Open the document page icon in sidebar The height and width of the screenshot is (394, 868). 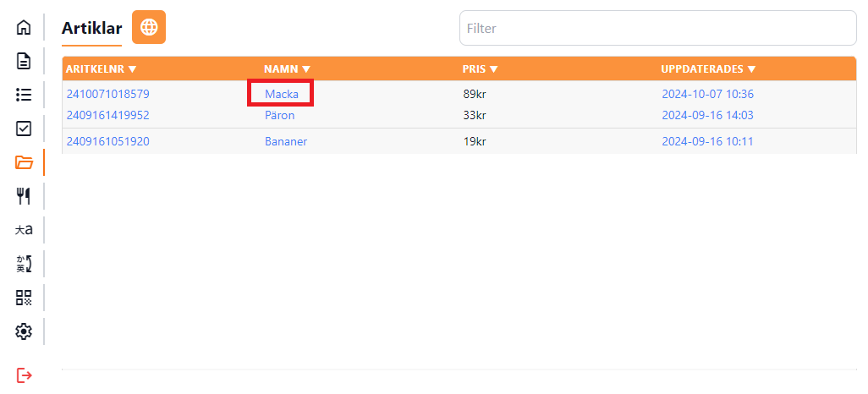[24, 61]
